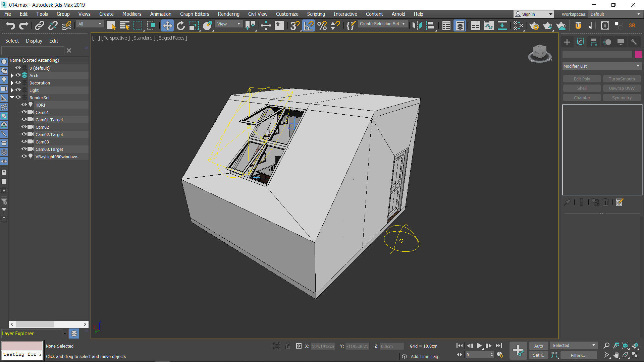Toggle visibility of VRayLight050windows
Viewport: 644px width, 362px height.
point(24,157)
